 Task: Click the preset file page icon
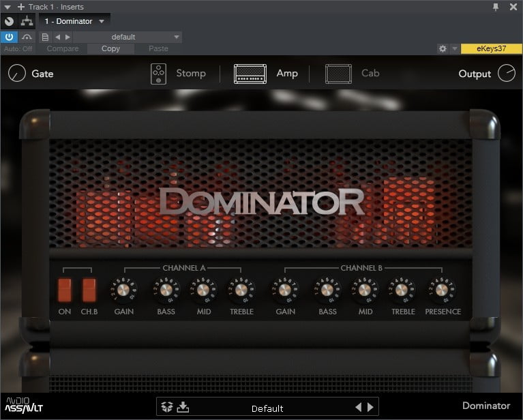[x=45, y=37]
